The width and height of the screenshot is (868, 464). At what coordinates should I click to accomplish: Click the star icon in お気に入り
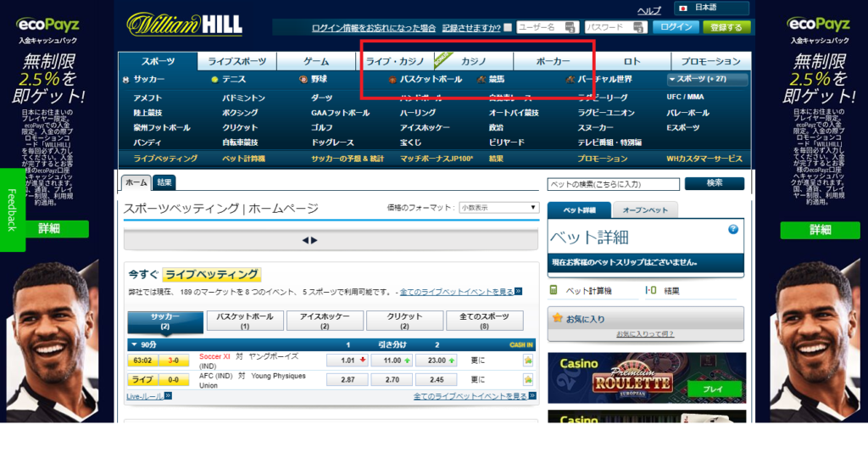click(558, 318)
